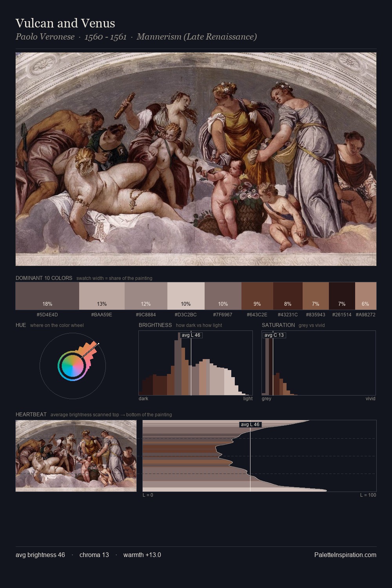Screen dimensions: 392x588
Task: Click the HEARTBEAT section heading
Action: [31, 414]
